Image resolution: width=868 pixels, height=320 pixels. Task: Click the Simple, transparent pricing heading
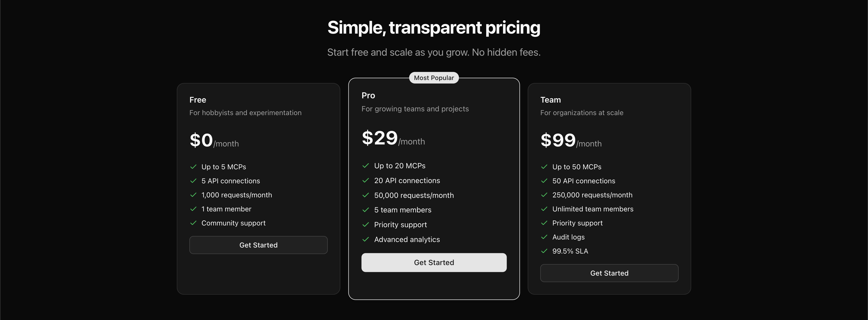click(x=434, y=28)
